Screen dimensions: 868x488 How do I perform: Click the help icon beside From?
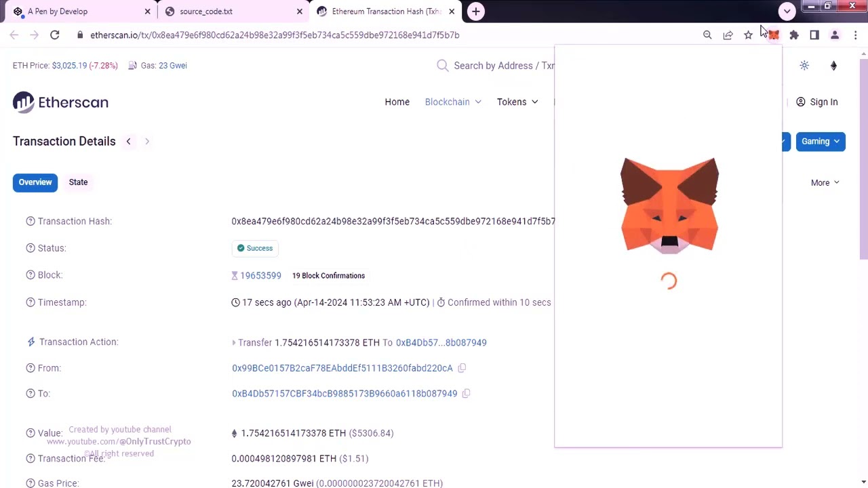point(31,368)
